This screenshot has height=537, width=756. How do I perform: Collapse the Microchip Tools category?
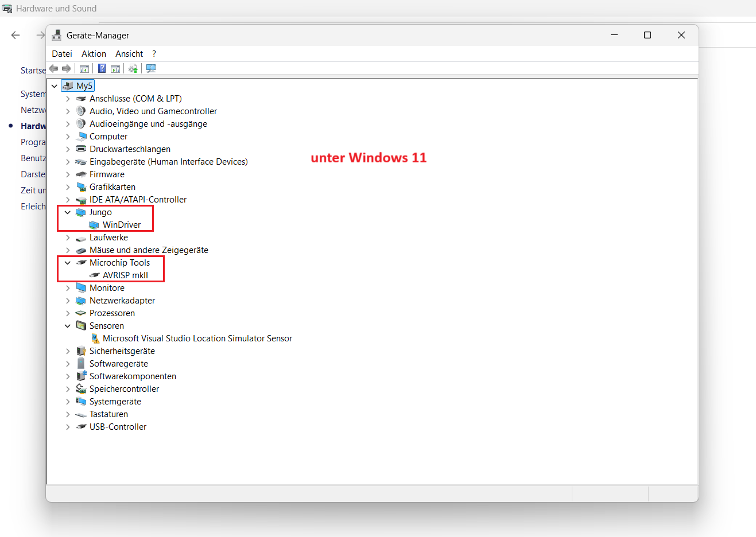click(68, 263)
